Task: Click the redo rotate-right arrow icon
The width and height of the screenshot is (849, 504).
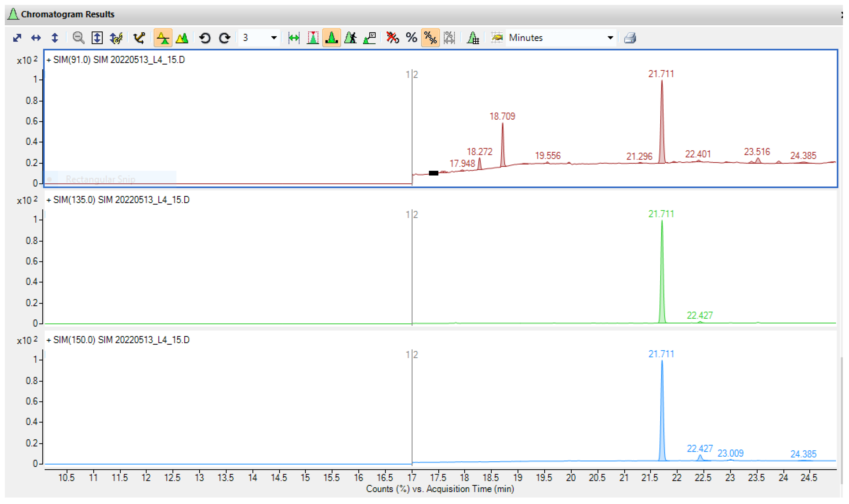Action: (224, 38)
